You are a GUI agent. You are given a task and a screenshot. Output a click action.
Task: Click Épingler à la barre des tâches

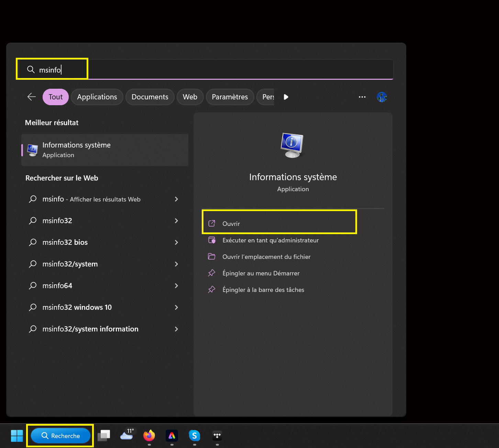(x=263, y=290)
